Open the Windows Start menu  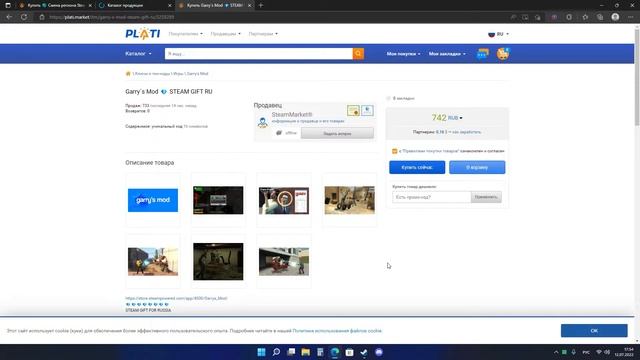click(261, 352)
